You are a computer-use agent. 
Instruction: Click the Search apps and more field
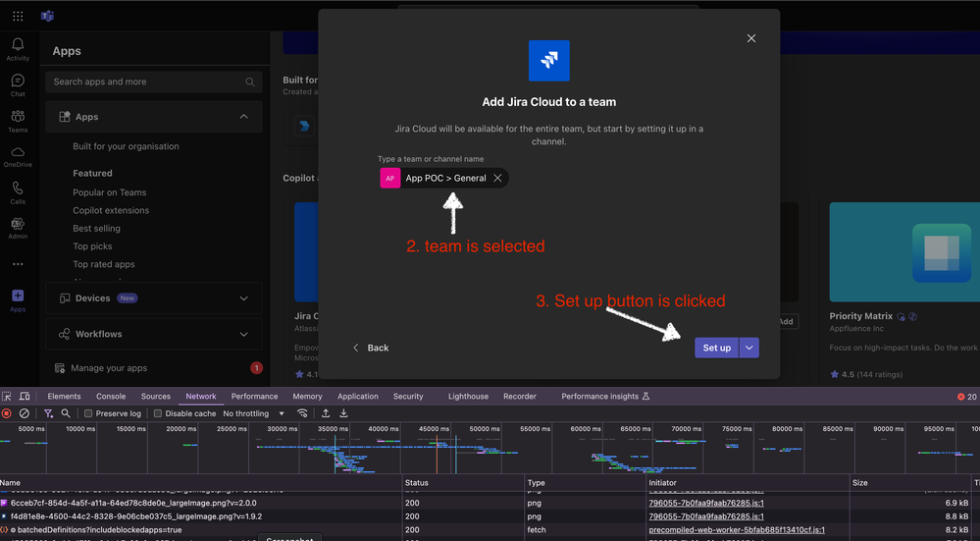click(154, 81)
